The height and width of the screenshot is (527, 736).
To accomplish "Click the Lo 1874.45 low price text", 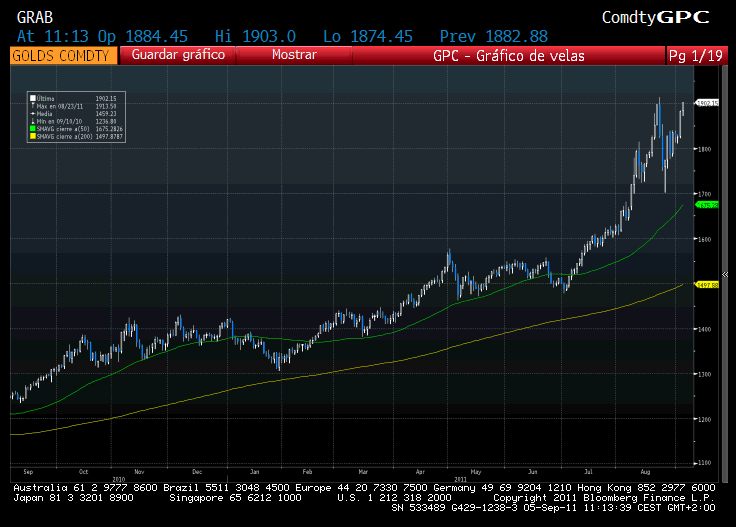I will tap(368, 37).
